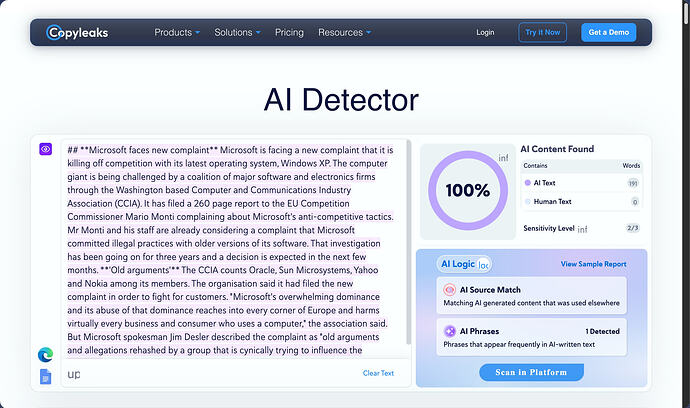Click Clear Text link
690x408 pixels.
point(378,373)
